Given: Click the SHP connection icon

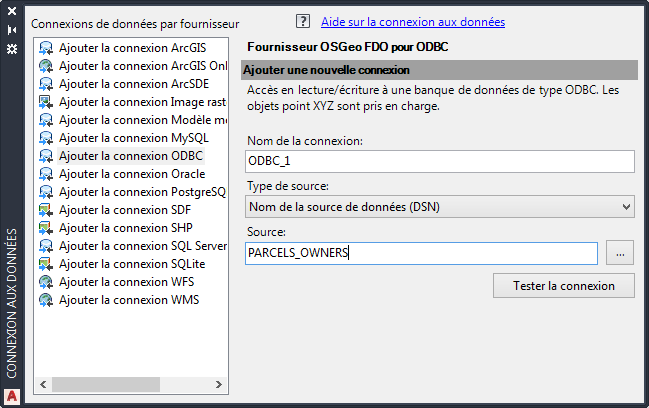Looking at the screenshot, I should pos(46,228).
